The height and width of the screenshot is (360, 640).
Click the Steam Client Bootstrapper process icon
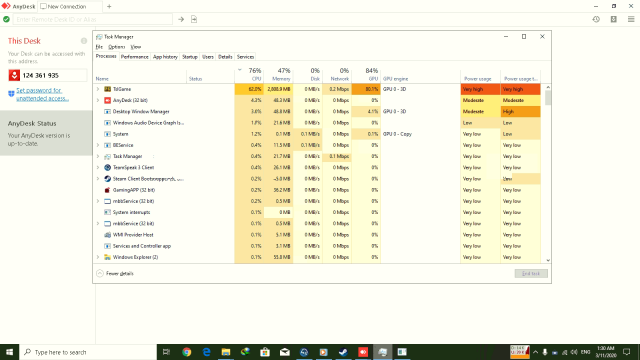point(107,179)
